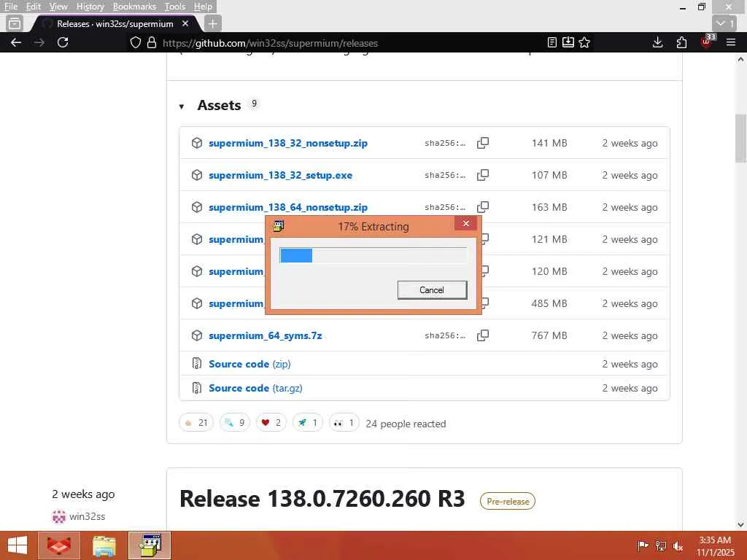Toggle Reader View icon
Screen dimensions: 747x560
pyautogui.click(x=551, y=43)
